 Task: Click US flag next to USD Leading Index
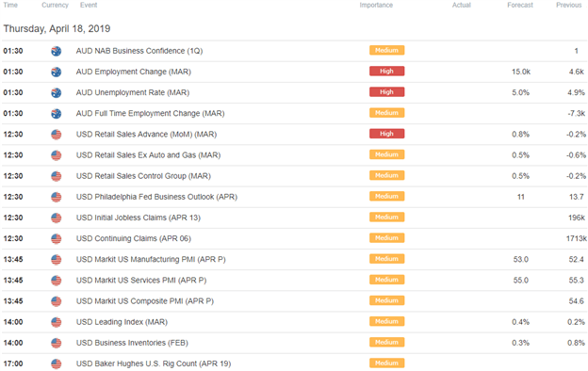coord(57,322)
